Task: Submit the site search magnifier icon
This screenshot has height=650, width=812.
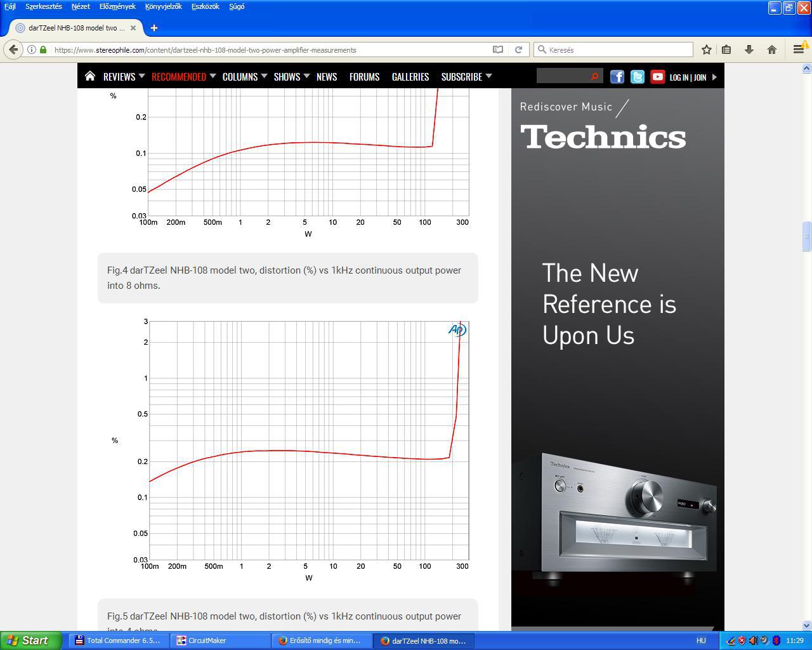Action: [x=594, y=77]
